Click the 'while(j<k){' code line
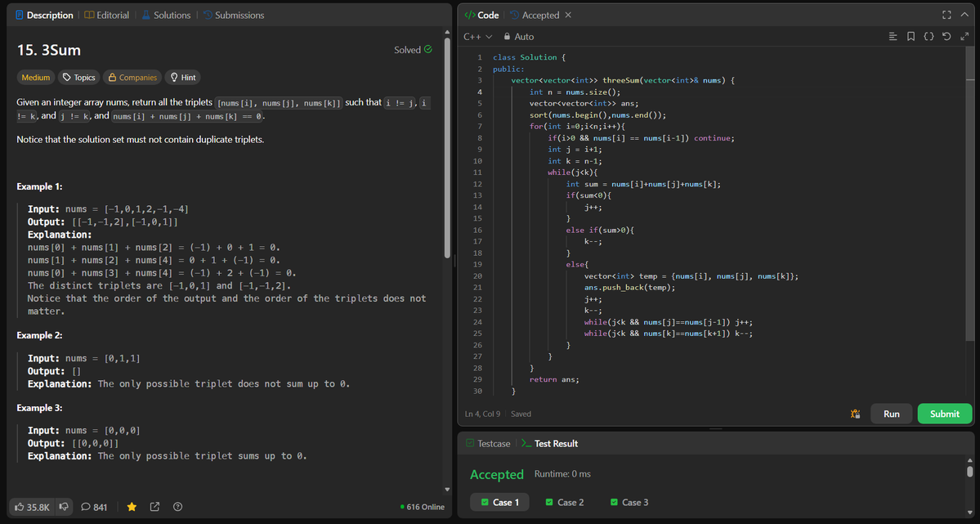This screenshot has height=524, width=980. [572, 172]
